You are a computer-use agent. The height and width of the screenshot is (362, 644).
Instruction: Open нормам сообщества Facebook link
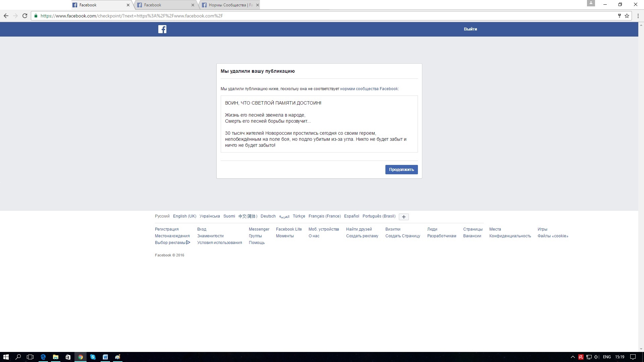[x=369, y=89]
